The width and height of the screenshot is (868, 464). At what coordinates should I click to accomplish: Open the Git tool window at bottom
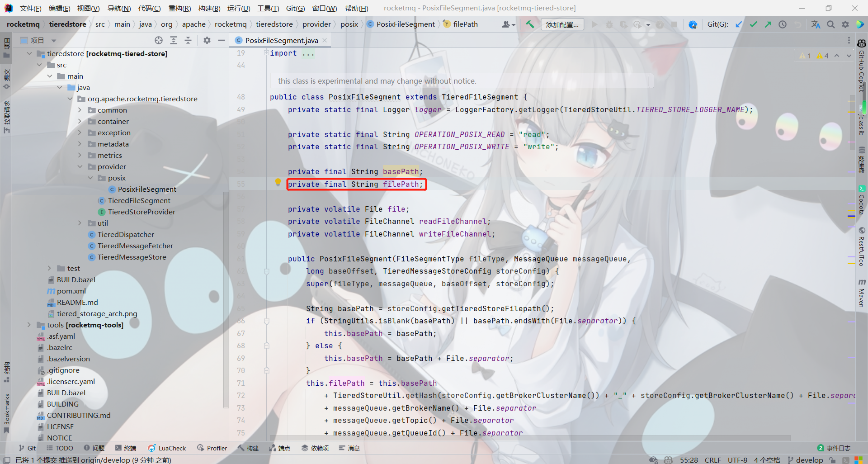point(27,448)
